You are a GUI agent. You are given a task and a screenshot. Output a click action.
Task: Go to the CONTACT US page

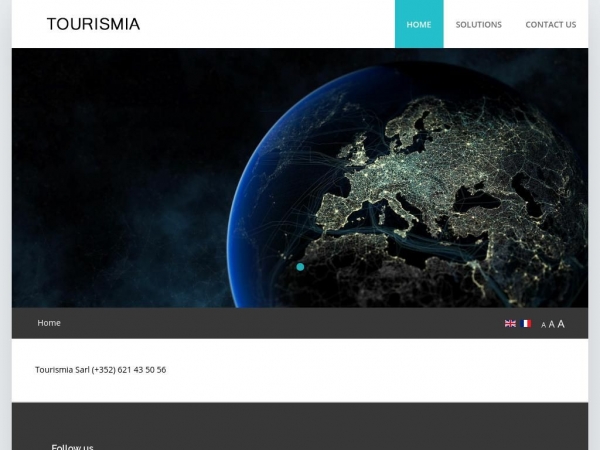click(551, 24)
